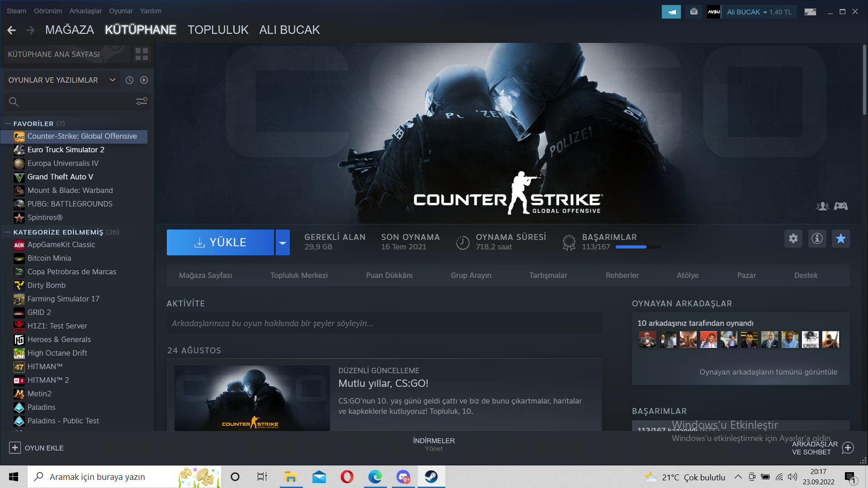Open Rehberler link
This screenshot has height=488, width=868.
[x=622, y=275]
